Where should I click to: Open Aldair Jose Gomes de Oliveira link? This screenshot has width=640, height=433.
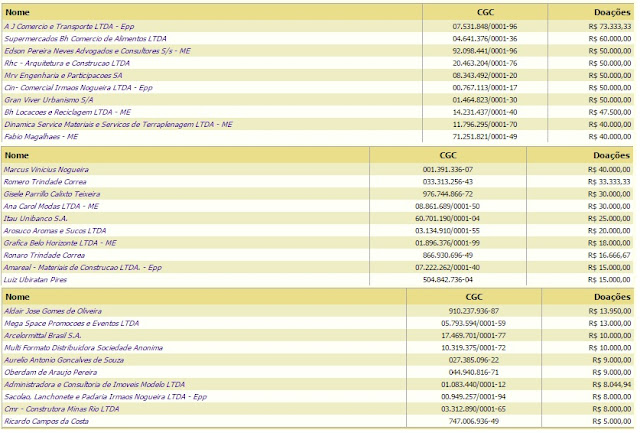point(53,311)
